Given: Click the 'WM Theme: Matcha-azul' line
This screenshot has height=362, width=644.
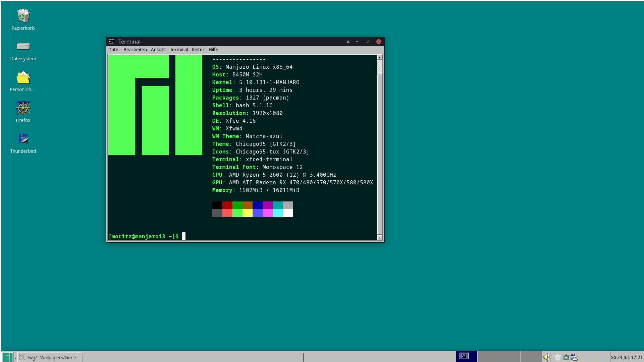Looking at the screenshot, I should [247, 136].
